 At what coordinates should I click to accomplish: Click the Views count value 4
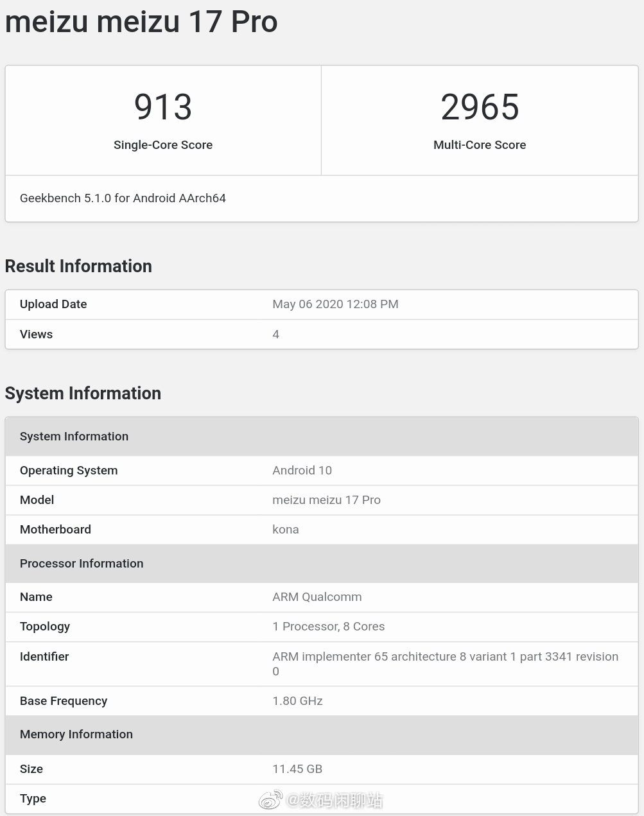click(x=276, y=334)
